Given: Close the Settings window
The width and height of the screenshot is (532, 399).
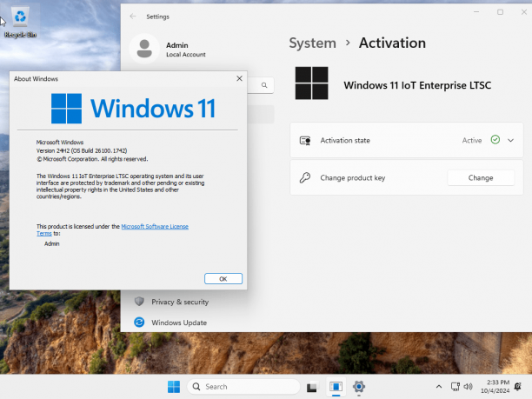Looking at the screenshot, I should (523, 12).
